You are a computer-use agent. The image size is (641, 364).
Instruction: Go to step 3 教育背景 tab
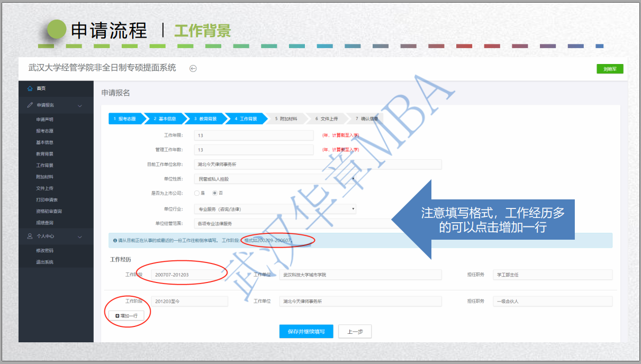205,119
